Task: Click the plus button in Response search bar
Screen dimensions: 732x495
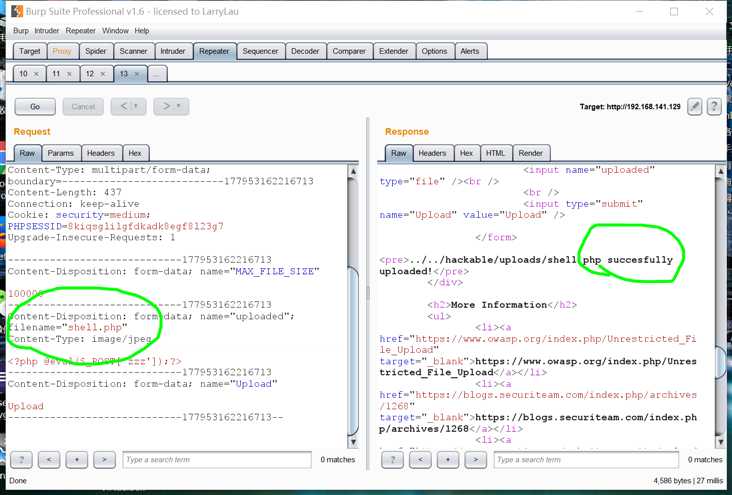Action: pos(448,460)
